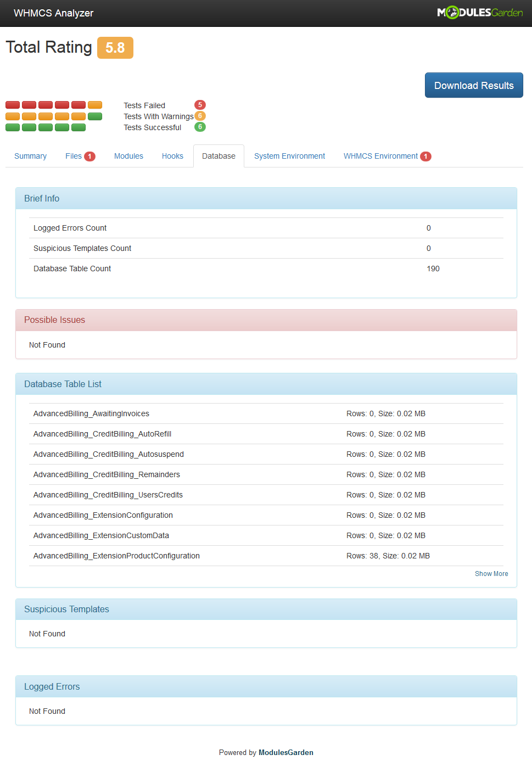This screenshot has width=532, height=766.
Task: Click the 190 table count value
Action: (x=433, y=269)
